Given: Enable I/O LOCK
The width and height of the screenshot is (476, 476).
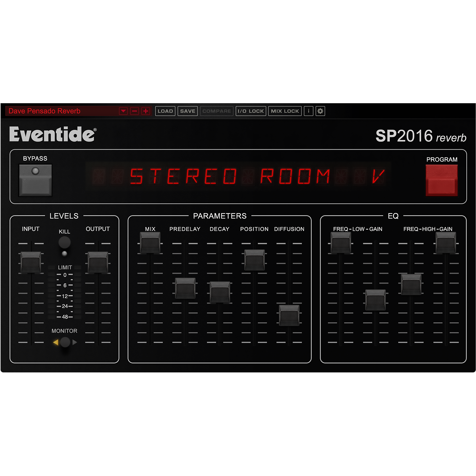Looking at the screenshot, I should point(251,111).
